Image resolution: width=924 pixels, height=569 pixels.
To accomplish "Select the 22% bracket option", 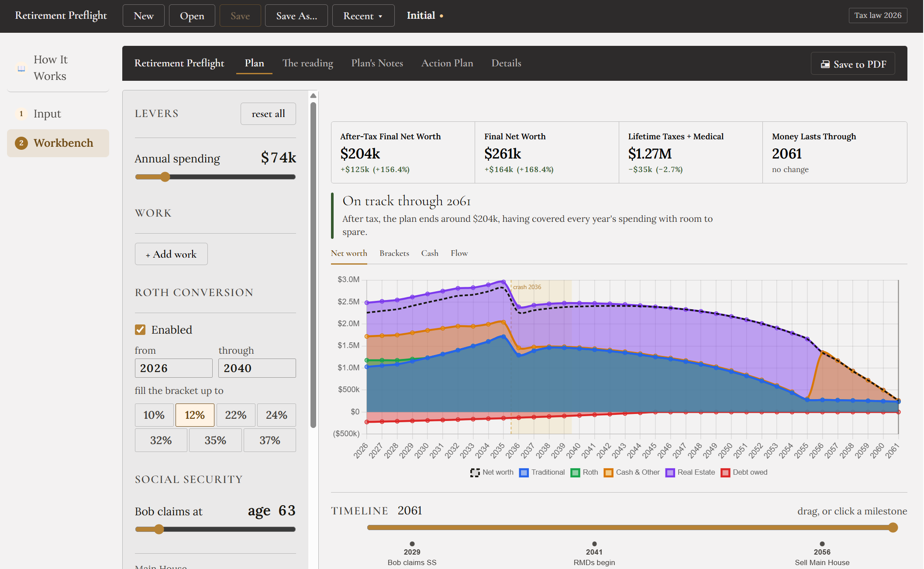I will (236, 415).
